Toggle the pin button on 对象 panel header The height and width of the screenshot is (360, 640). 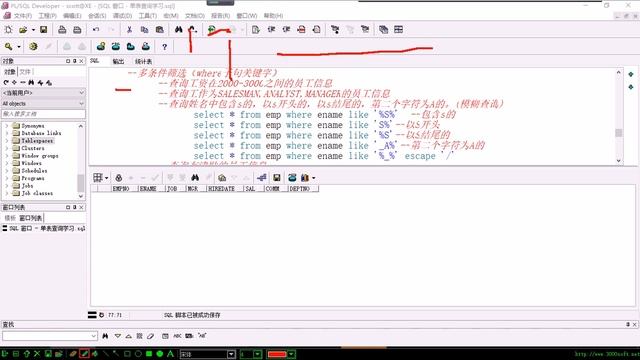coord(74,61)
